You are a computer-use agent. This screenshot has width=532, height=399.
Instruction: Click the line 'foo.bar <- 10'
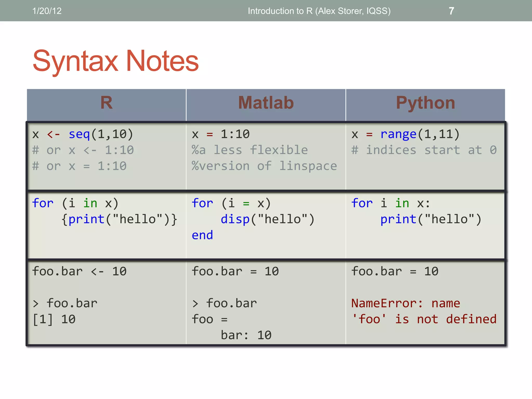pyautogui.click(x=79, y=271)
